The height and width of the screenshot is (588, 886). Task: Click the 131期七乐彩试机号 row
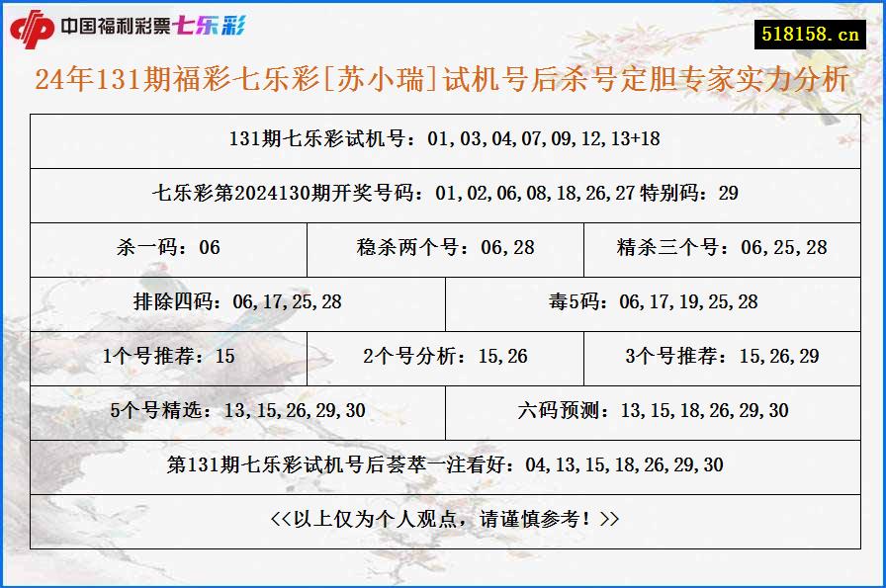pos(443,140)
